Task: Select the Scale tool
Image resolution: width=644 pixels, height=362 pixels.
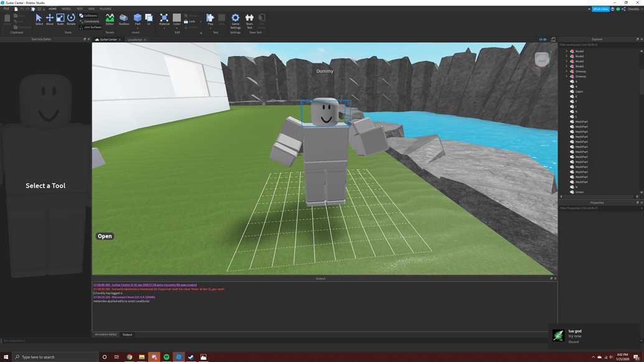Action: coord(60,19)
